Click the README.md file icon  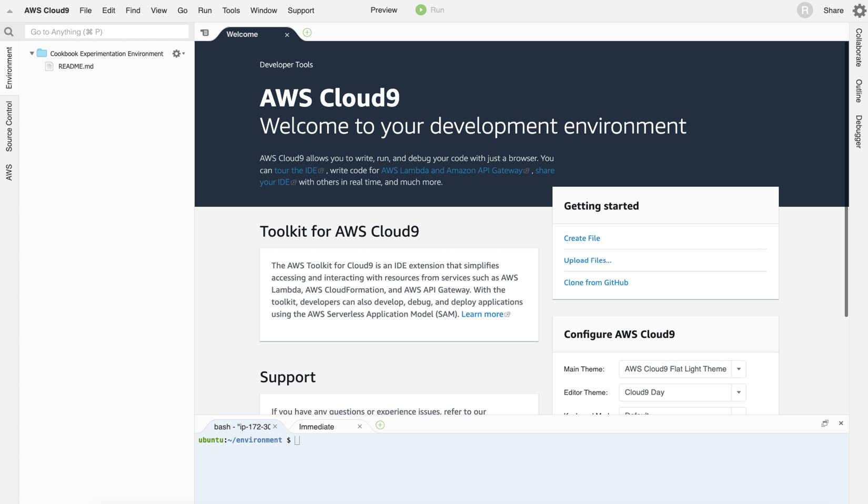click(49, 66)
